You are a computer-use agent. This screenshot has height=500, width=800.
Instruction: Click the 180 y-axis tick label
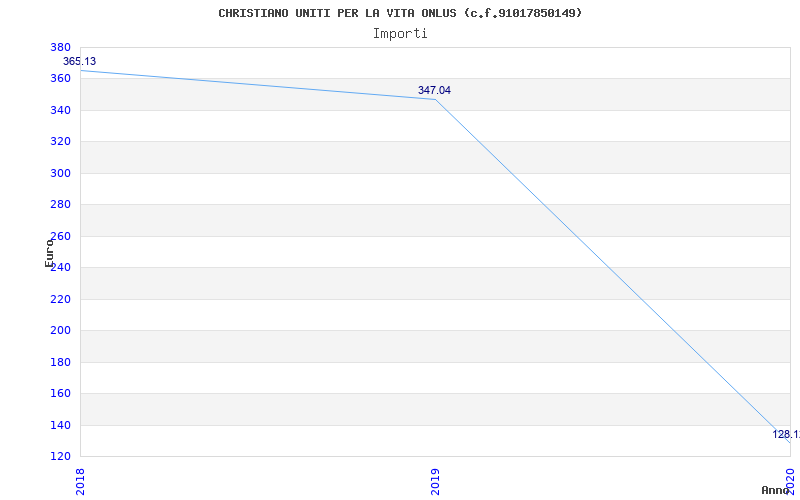click(x=60, y=362)
